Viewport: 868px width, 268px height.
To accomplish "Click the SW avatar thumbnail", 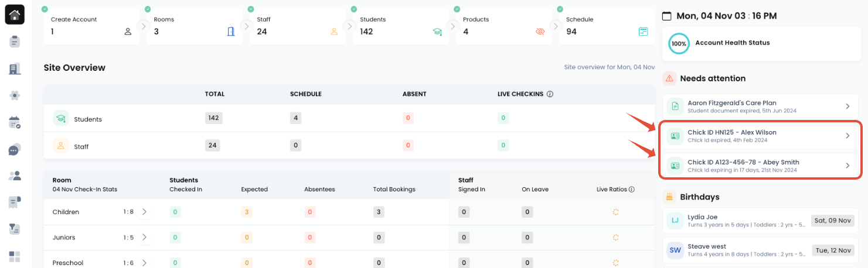I will pos(675,250).
